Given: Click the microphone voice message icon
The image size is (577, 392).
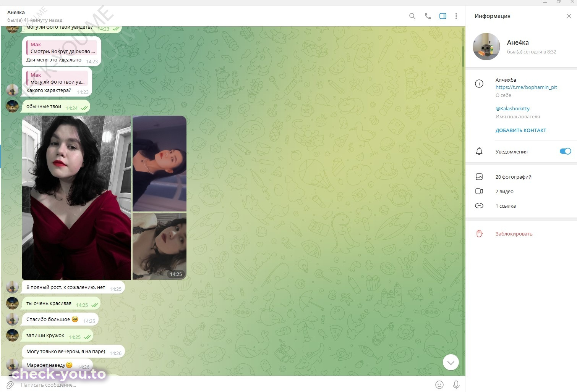Looking at the screenshot, I should pos(456,385).
